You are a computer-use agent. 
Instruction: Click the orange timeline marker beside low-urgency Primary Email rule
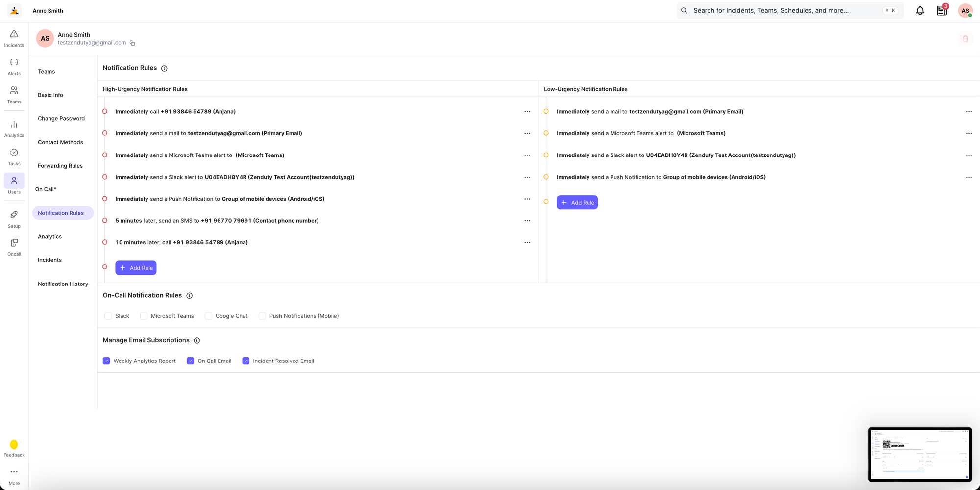[546, 112]
